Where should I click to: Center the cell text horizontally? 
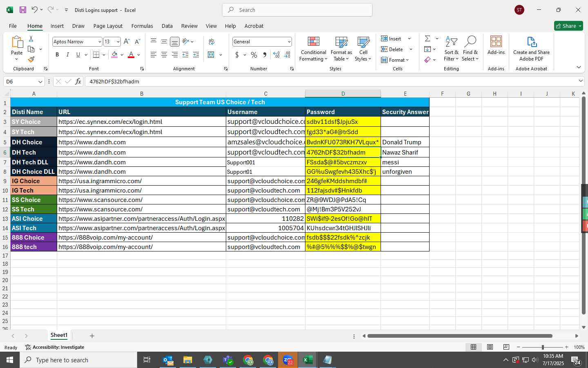(x=164, y=55)
